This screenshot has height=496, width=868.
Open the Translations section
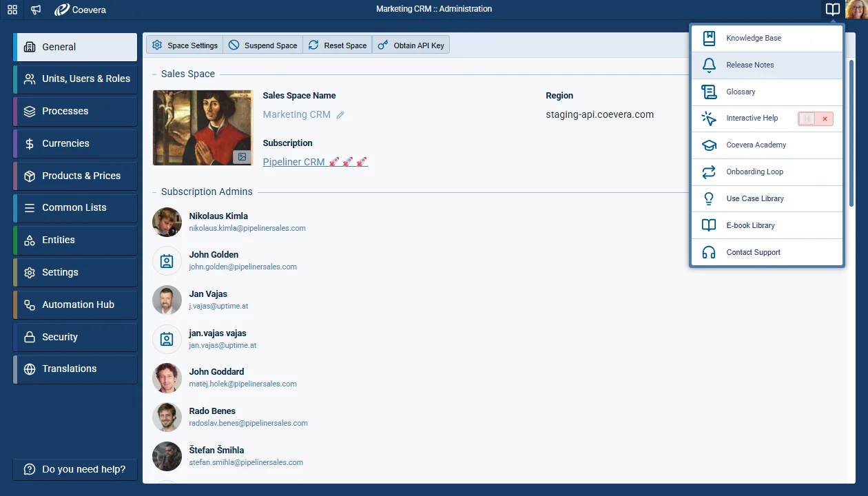75,369
